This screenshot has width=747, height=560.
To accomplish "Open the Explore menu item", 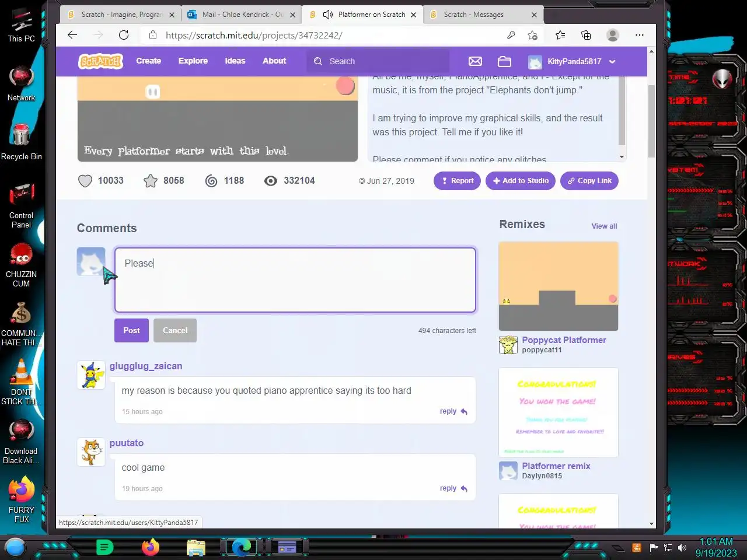I will (193, 61).
